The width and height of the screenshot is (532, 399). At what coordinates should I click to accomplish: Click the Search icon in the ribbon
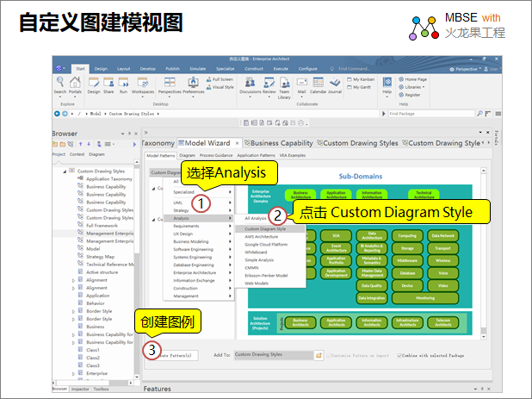[x=59, y=84]
